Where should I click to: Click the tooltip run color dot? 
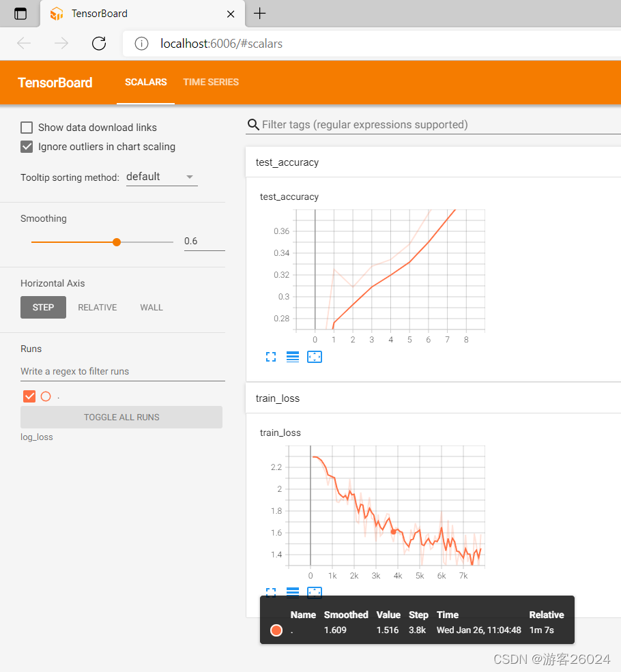(276, 630)
